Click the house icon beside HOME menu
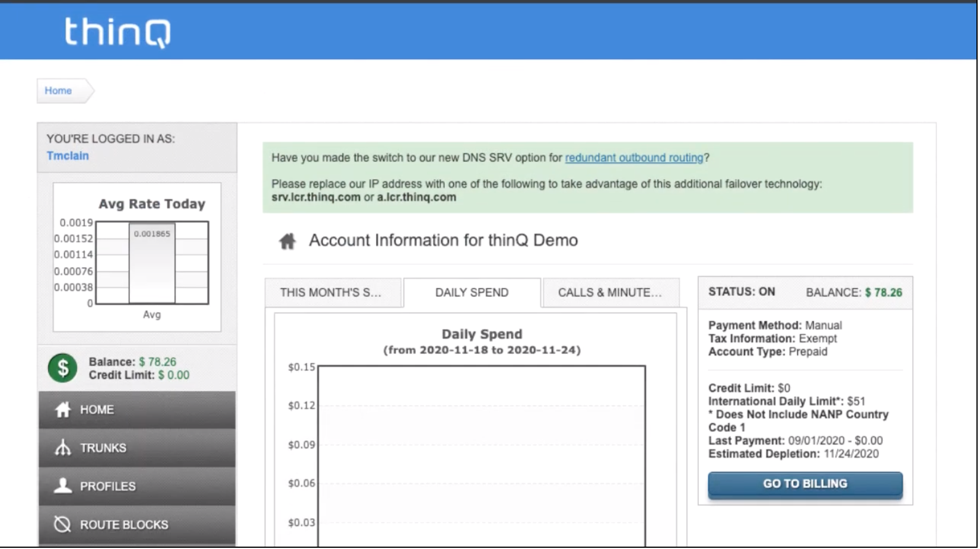The width and height of the screenshot is (980, 549). pos(63,410)
